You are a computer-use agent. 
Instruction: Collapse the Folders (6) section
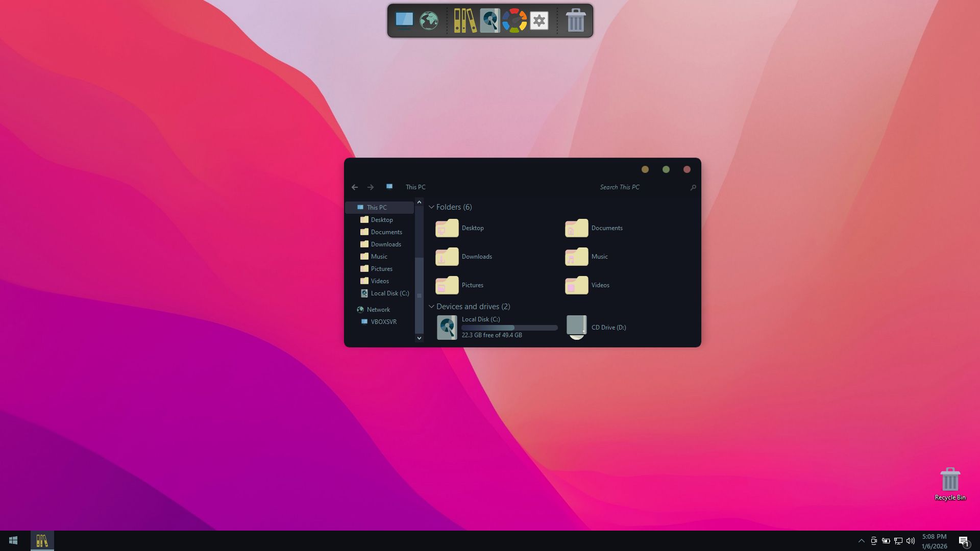point(432,207)
